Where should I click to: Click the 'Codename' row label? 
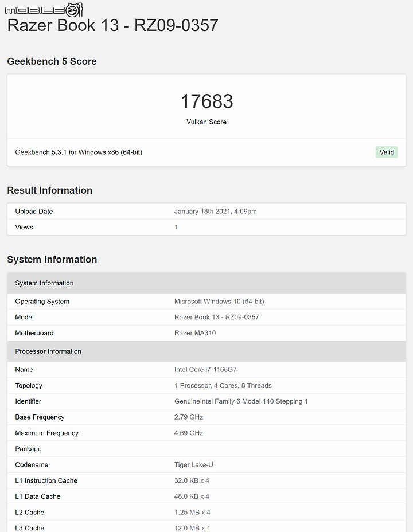pyautogui.click(x=32, y=465)
